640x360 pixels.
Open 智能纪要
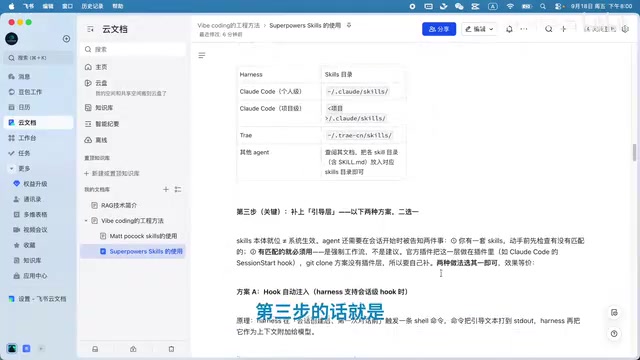(102, 124)
